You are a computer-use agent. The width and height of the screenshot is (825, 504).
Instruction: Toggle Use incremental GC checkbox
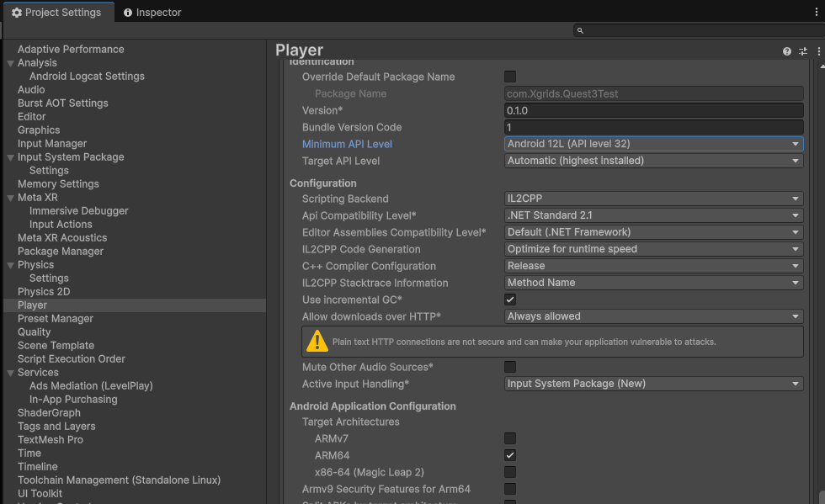point(510,300)
